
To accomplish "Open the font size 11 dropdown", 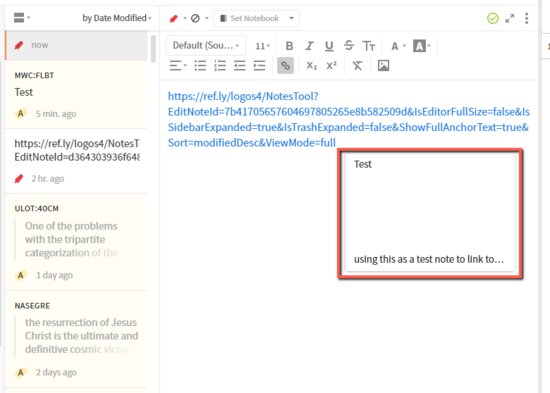I will click(262, 46).
